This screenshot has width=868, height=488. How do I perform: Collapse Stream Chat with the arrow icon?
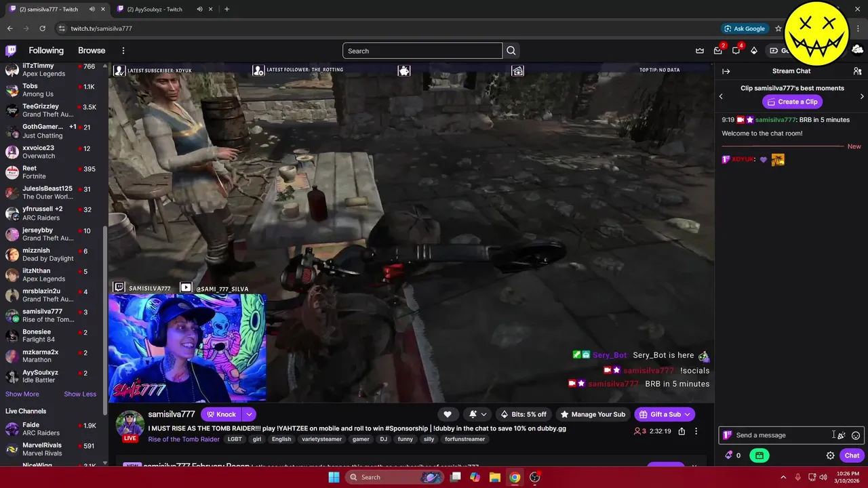pyautogui.click(x=726, y=71)
